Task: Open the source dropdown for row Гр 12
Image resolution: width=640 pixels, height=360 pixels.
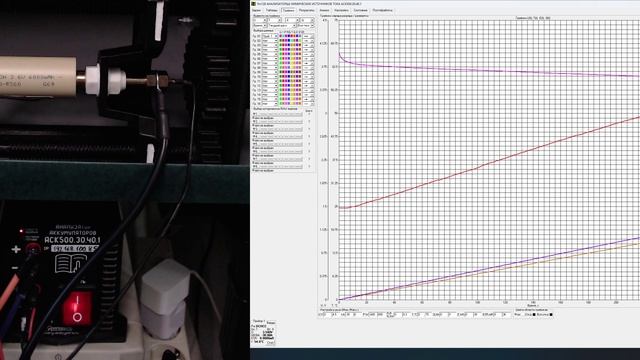Action: tap(270, 85)
